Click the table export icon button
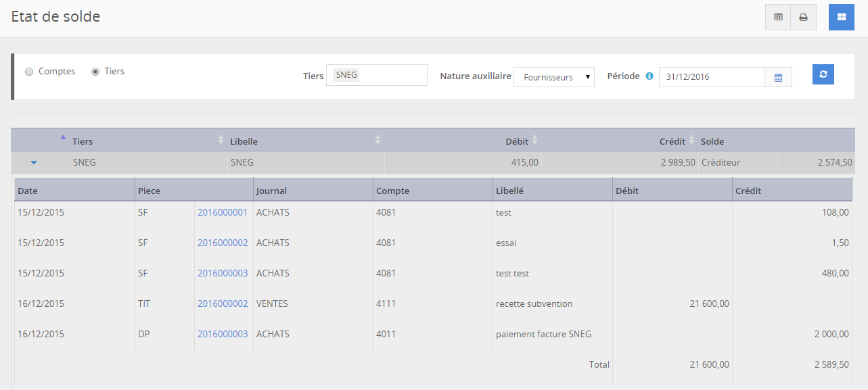This screenshot has width=868, height=390. click(x=778, y=18)
